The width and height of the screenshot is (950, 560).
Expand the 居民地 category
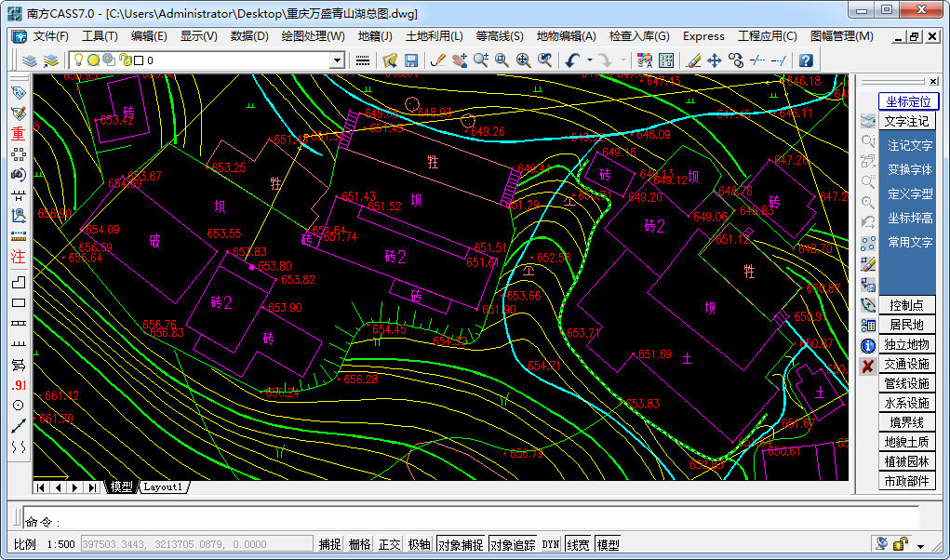click(906, 325)
